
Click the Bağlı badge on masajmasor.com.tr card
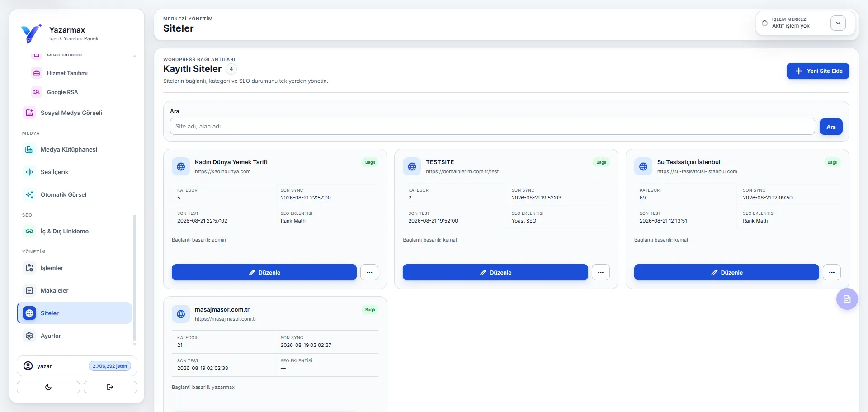pyautogui.click(x=370, y=310)
